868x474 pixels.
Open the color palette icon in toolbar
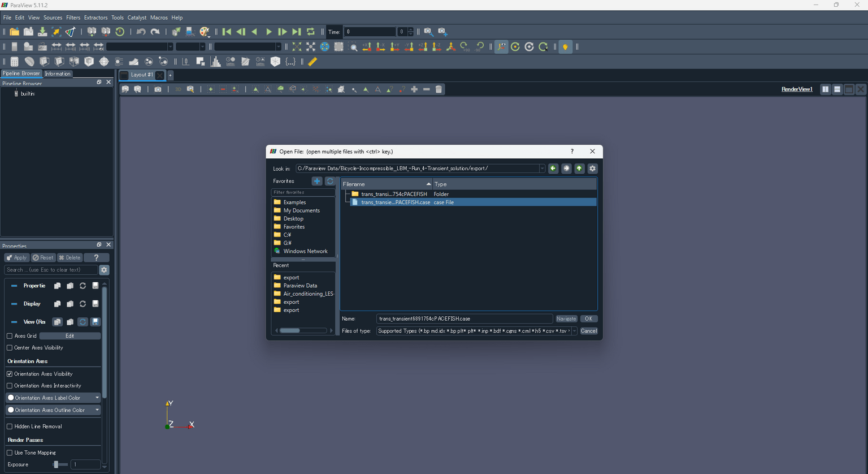[x=205, y=32]
